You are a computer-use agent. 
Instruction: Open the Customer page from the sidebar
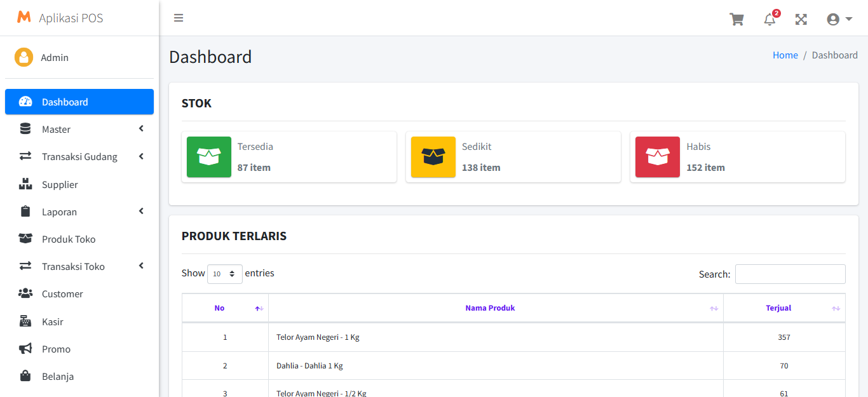tap(62, 294)
